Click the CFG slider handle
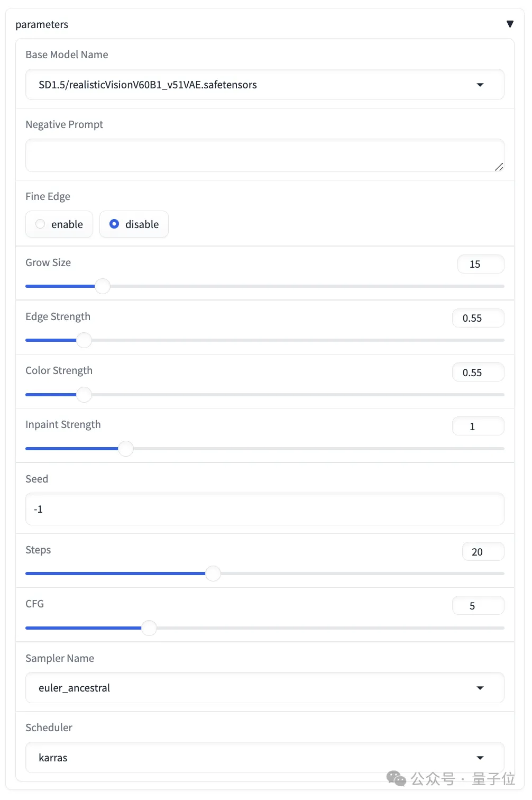Image resolution: width=532 pixels, height=800 pixels. tap(150, 628)
